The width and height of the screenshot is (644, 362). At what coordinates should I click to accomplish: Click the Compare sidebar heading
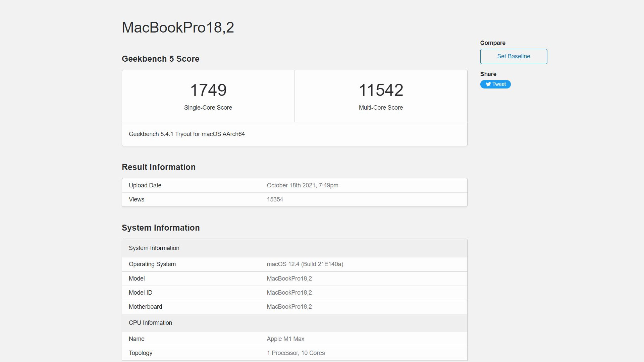click(x=493, y=43)
